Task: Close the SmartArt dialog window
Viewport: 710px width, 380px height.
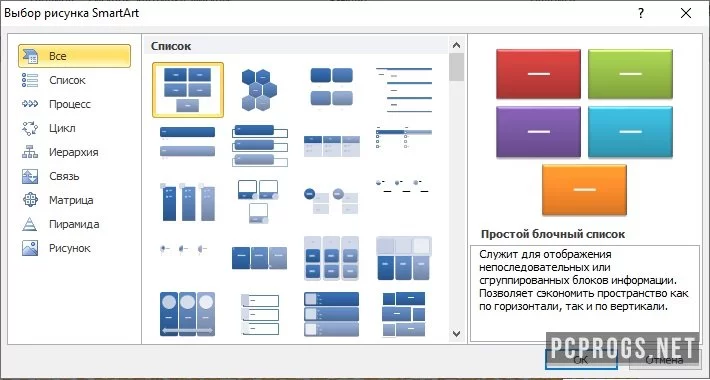Action: pyautogui.click(x=686, y=13)
